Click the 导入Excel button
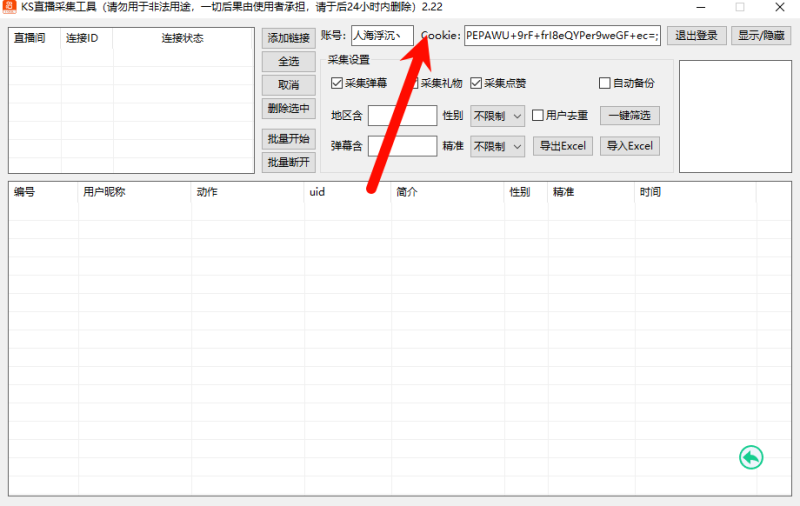The width and height of the screenshot is (800, 506). pyautogui.click(x=630, y=146)
